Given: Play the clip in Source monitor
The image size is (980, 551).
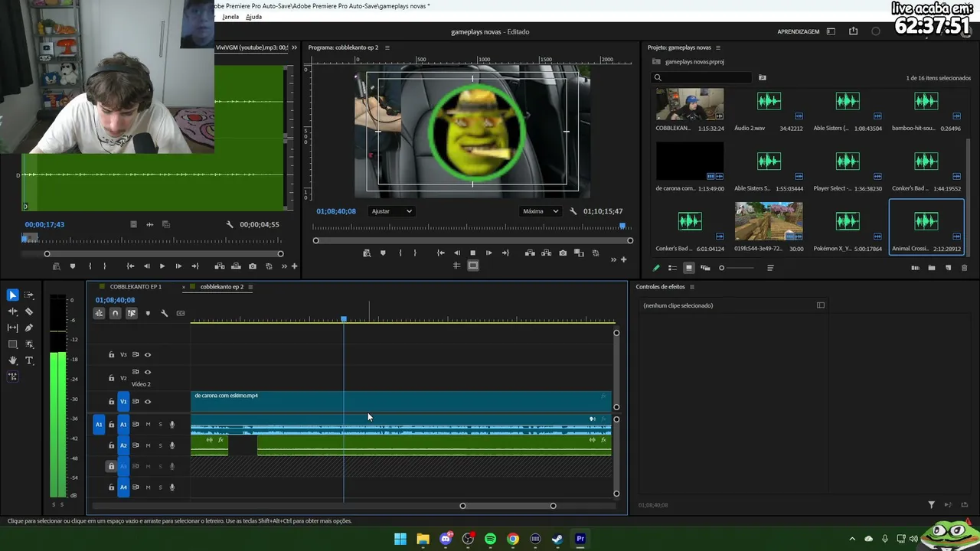Looking at the screenshot, I should coord(162,266).
